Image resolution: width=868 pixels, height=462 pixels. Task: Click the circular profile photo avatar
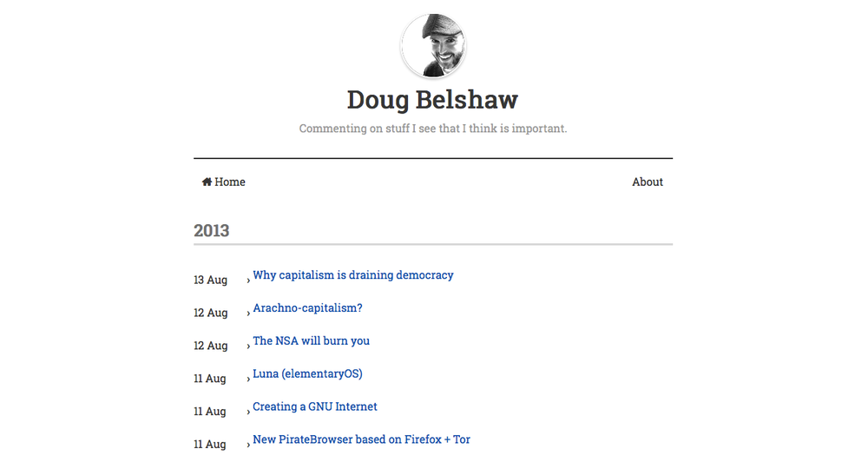point(433,45)
